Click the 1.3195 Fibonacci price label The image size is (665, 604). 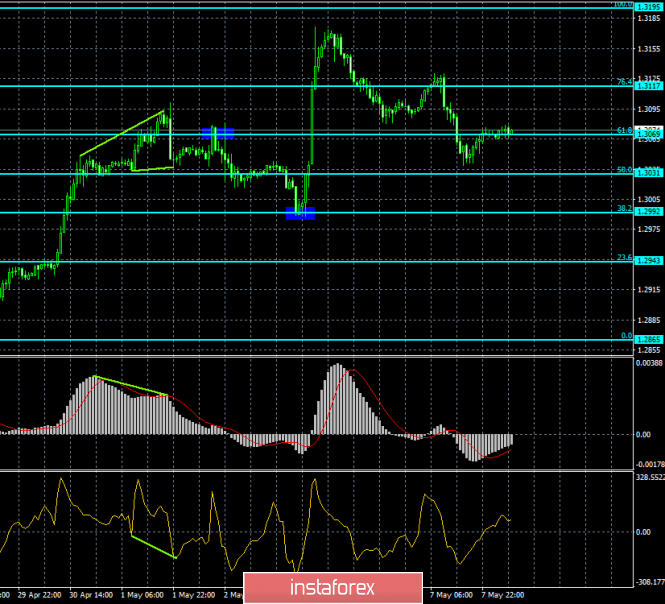(649, 7)
